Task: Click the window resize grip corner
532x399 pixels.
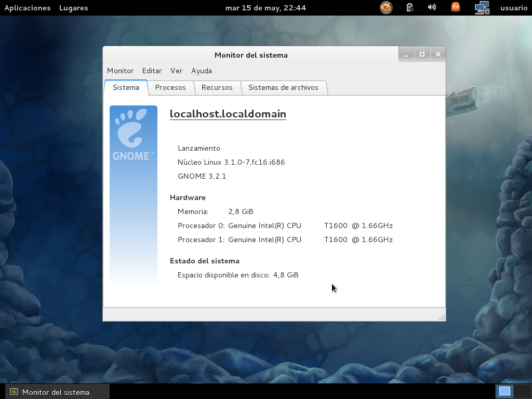Action: (x=442, y=317)
